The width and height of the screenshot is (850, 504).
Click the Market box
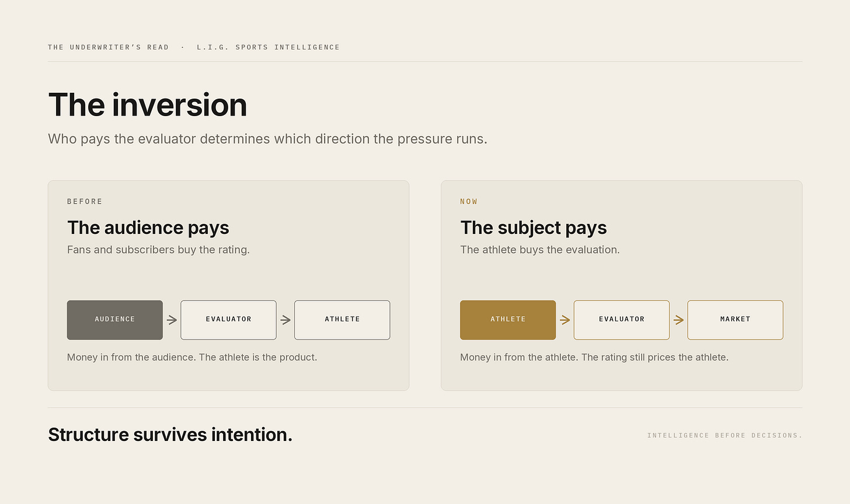coord(735,320)
